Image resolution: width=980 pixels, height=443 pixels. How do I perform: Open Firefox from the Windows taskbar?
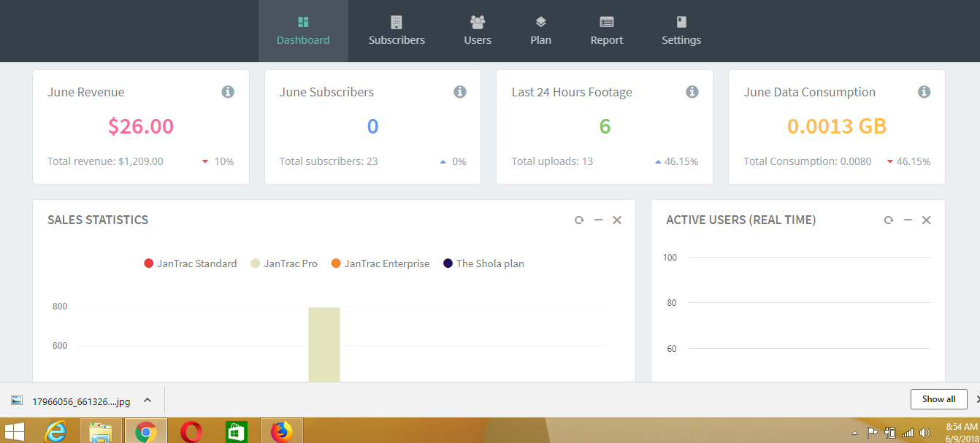coord(281,431)
